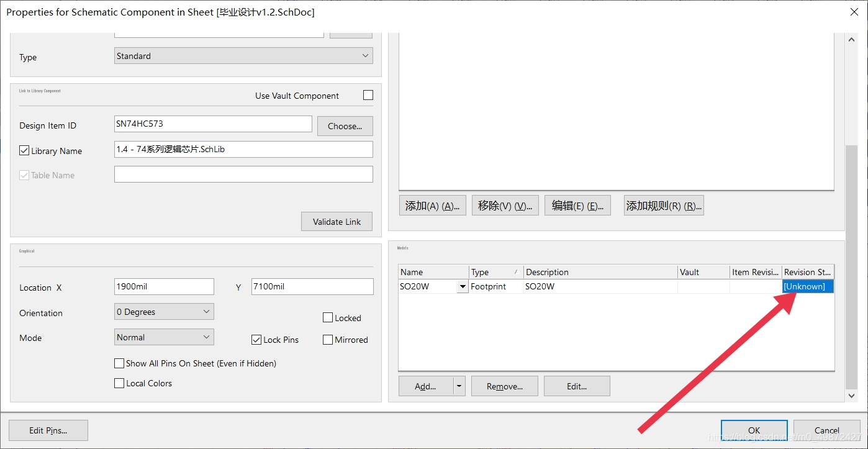Sort models by Name column header
This screenshot has width=868, height=449.
[x=433, y=272]
